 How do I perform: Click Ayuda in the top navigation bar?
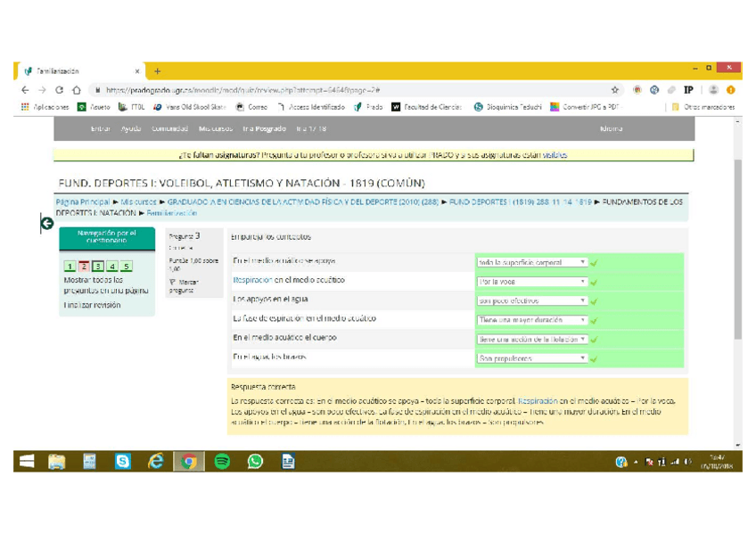pyautogui.click(x=131, y=129)
